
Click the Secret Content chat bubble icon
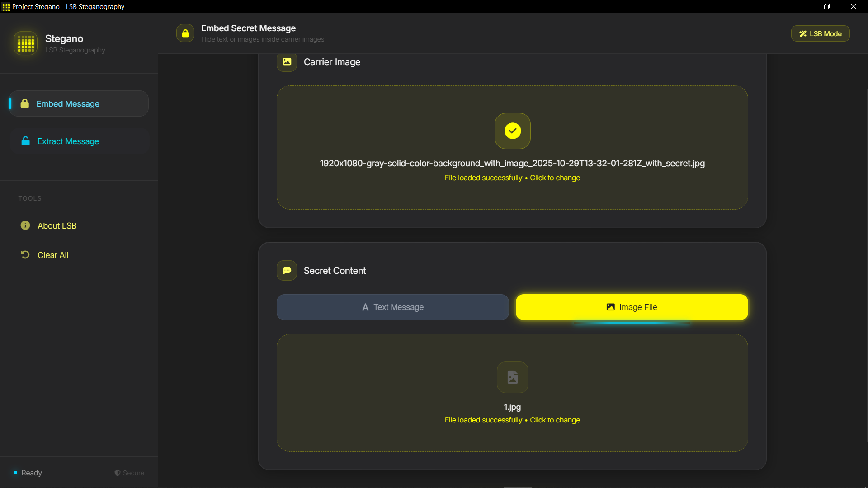coord(287,271)
